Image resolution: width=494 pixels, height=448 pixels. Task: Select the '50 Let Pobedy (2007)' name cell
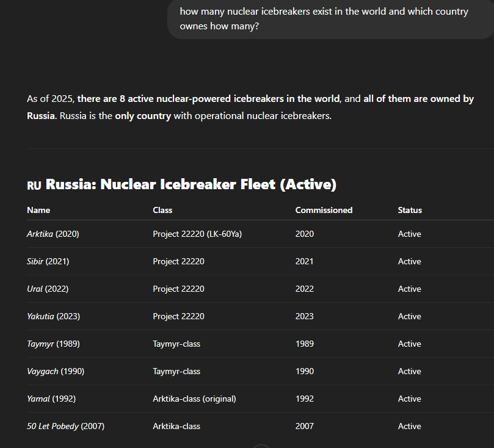pyautogui.click(x=65, y=426)
